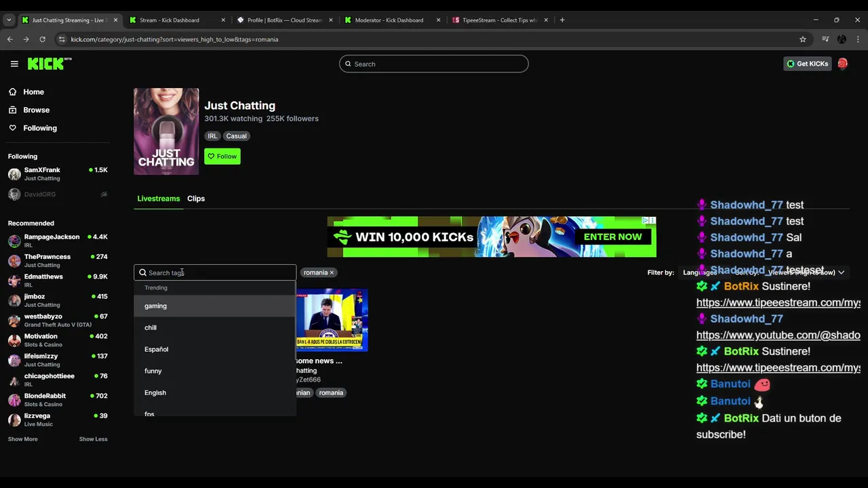Click the Just Chatting category cover image
Viewport: 868px width, 488px height.
(166, 131)
